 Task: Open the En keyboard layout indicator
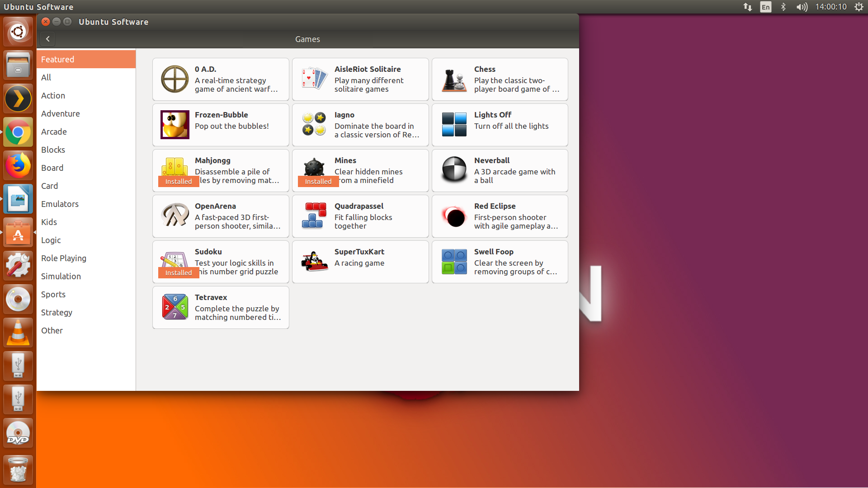(765, 7)
